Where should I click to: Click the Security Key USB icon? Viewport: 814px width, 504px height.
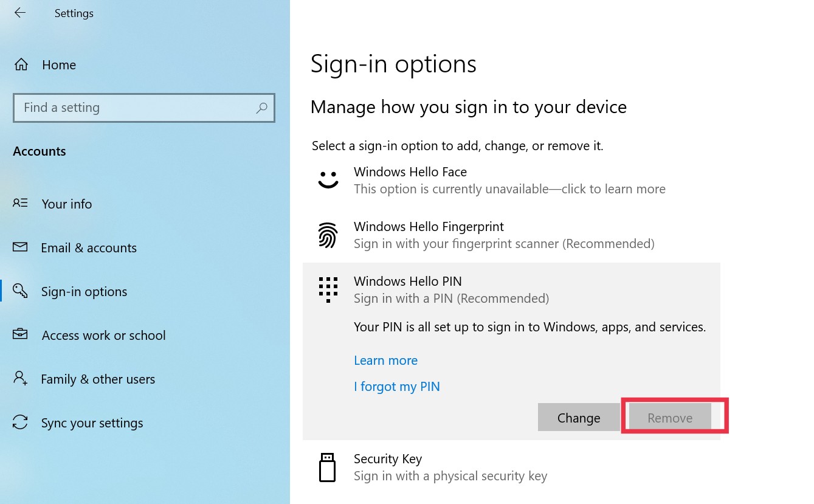point(328,467)
